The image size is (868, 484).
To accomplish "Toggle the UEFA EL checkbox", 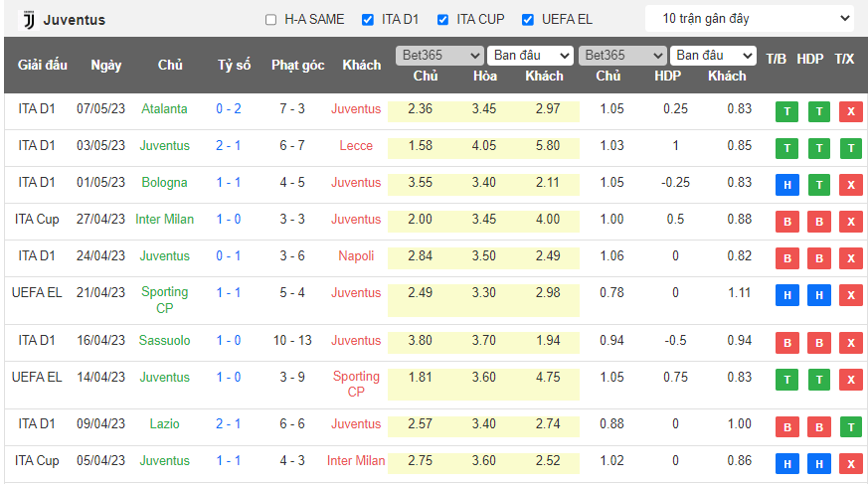I will (528, 20).
